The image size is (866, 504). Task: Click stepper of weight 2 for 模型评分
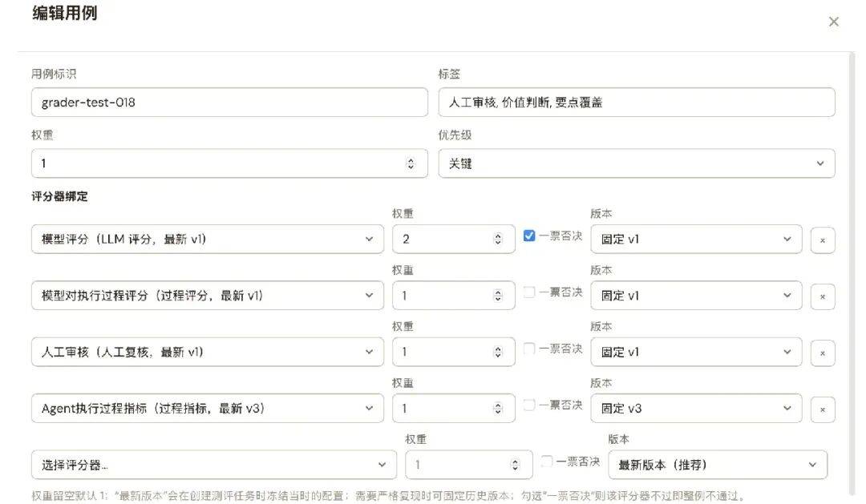(498, 239)
